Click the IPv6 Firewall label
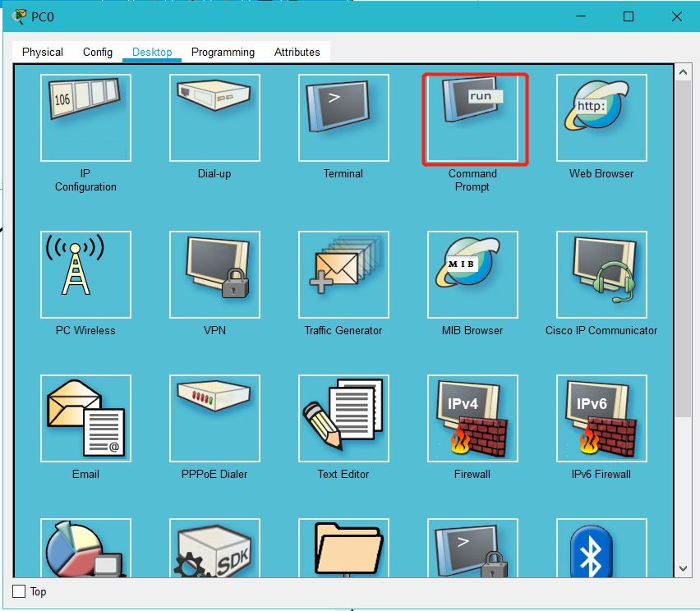Screen dimensions: 700x611 coord(601,474)
